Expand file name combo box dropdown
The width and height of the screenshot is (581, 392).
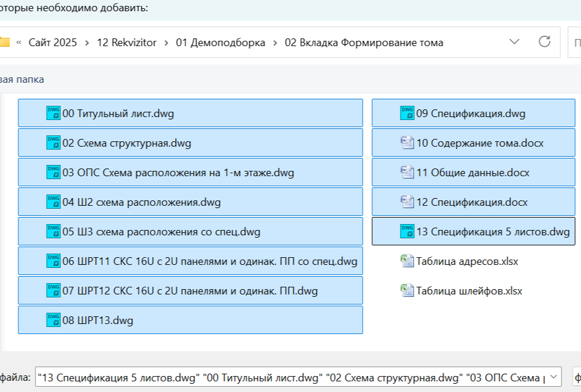554,377
